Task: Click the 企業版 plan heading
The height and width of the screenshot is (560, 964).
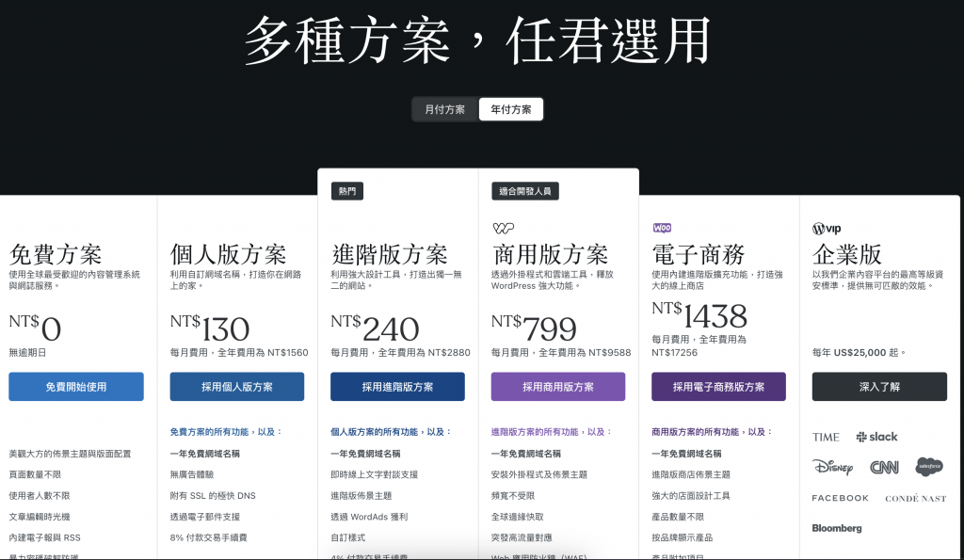Action: point(847,254)
